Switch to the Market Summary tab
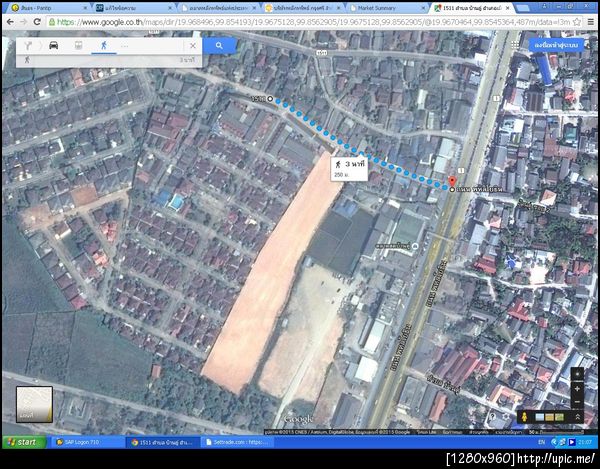The image size is (600, 469). tap(389, 8)
